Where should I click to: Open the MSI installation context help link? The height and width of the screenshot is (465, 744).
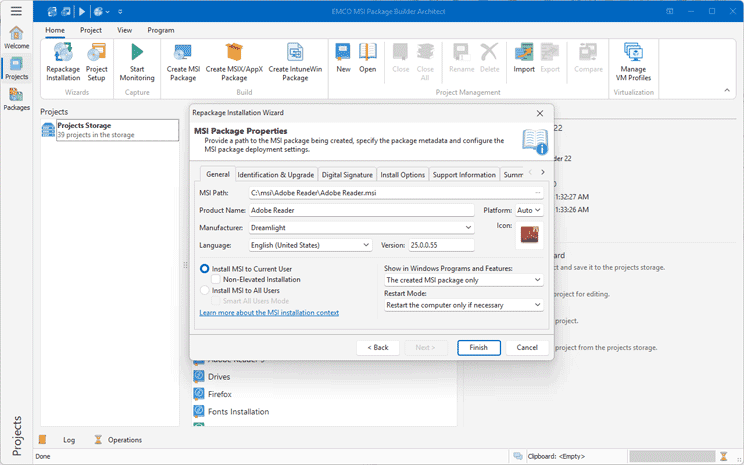click(269, 313)
